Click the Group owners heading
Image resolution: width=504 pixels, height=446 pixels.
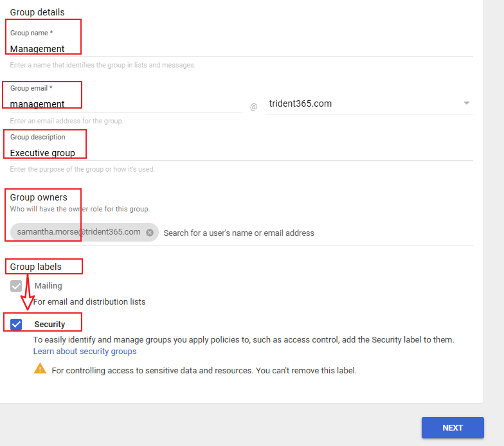tap(39, 197)
